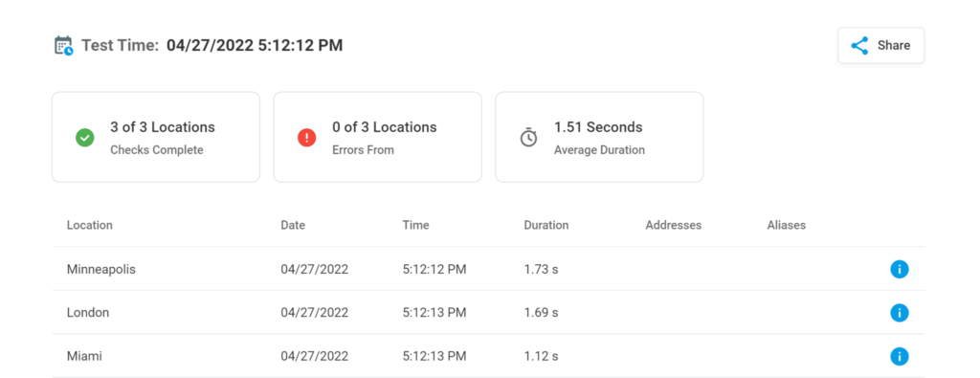Click the Location column header
Image resolution: width=980 pixels, height=378 pixels.
[x=90, y=225]
